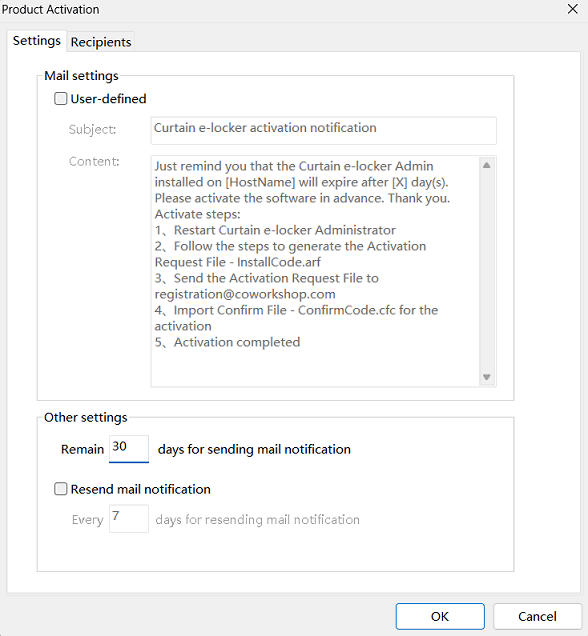Click the 'Product Activation' title text
The height and width of the screenshot is (636, 588).
pos(50,9)
